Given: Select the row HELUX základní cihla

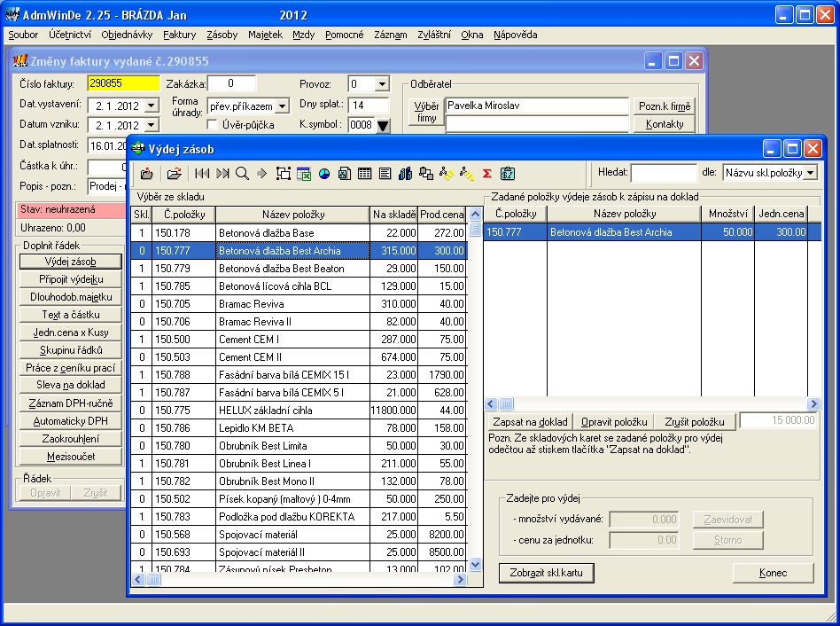Looking at the screenshot, I should pos(299,410).
